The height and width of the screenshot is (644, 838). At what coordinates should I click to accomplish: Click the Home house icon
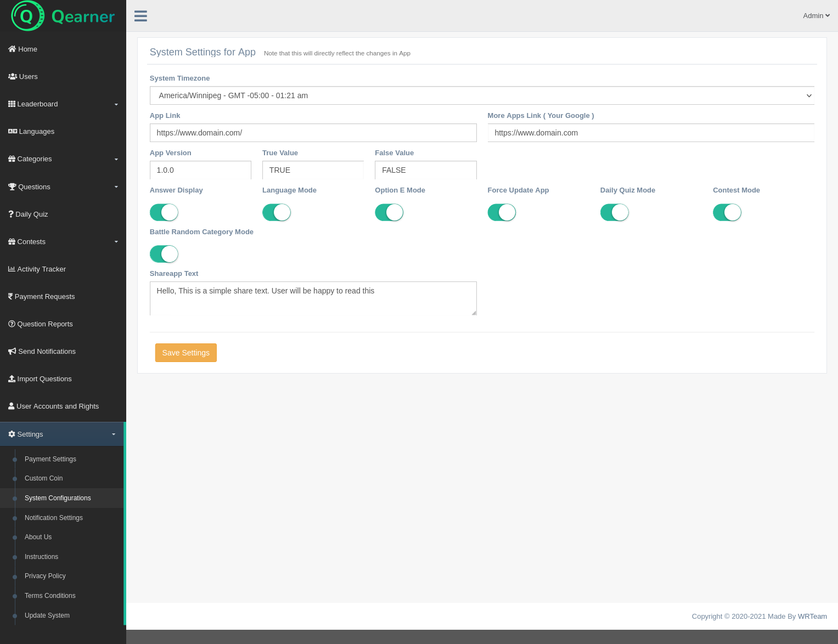click(x=12, y=49)
